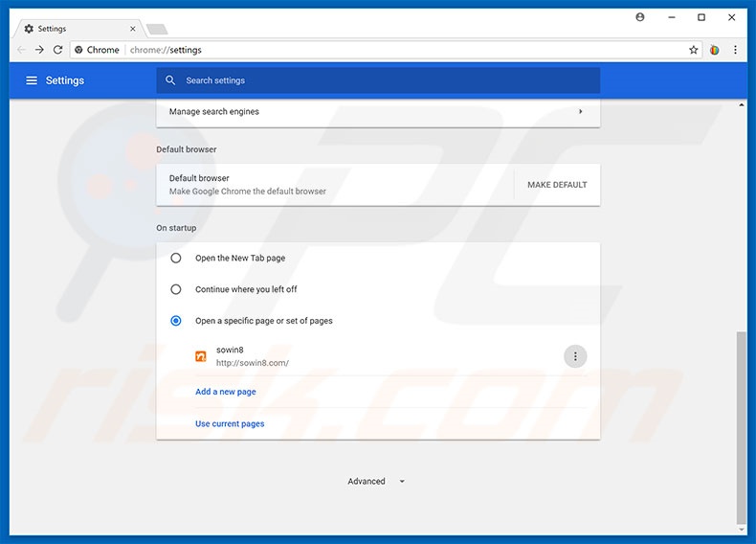Maximize the Chrome window
The width and height of the screenshot is (756, 544).
[x=701, y=17]
